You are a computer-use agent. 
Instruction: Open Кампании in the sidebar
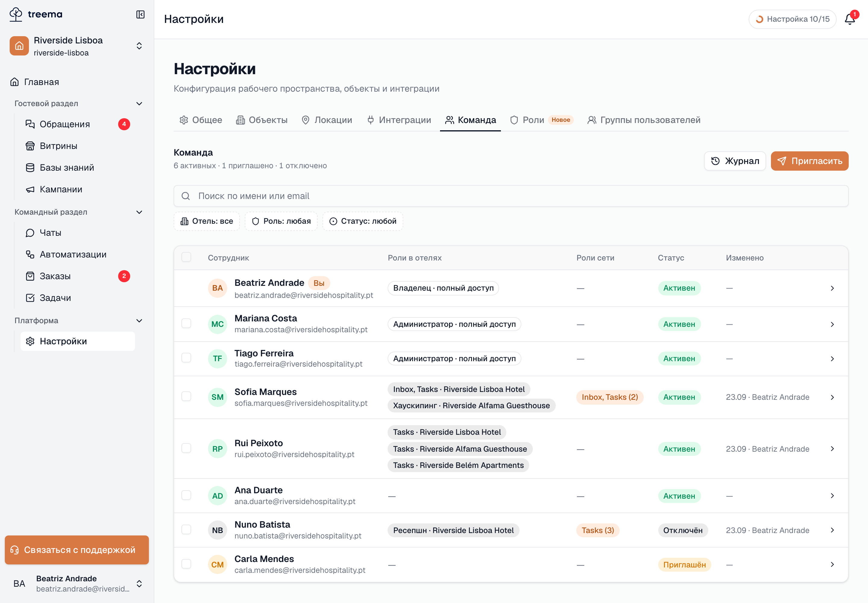77,189
